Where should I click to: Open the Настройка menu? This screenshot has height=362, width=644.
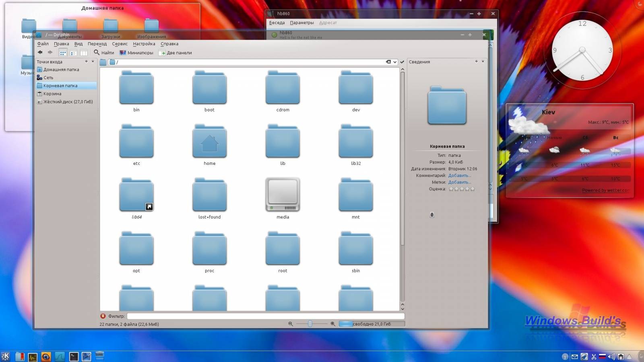[x=144, y=44]
